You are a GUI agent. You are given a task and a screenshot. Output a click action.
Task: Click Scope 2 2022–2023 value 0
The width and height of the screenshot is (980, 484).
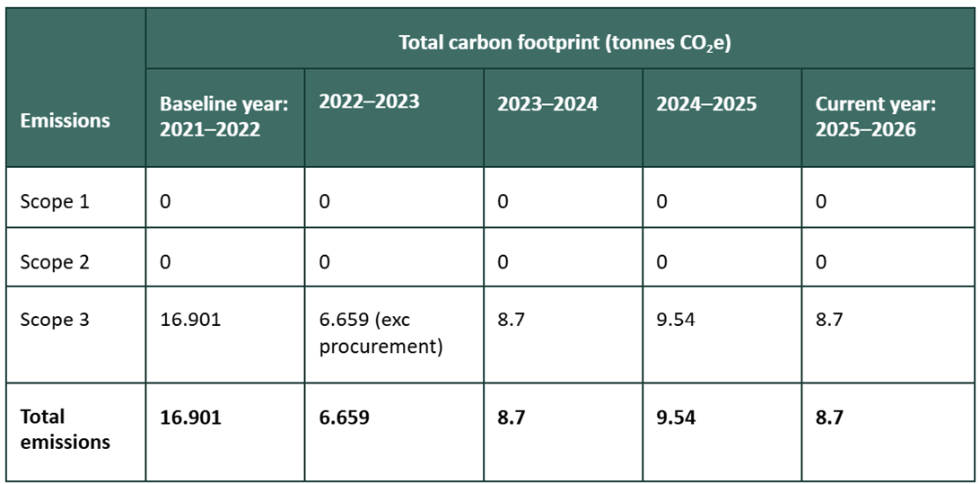(324, 261)
